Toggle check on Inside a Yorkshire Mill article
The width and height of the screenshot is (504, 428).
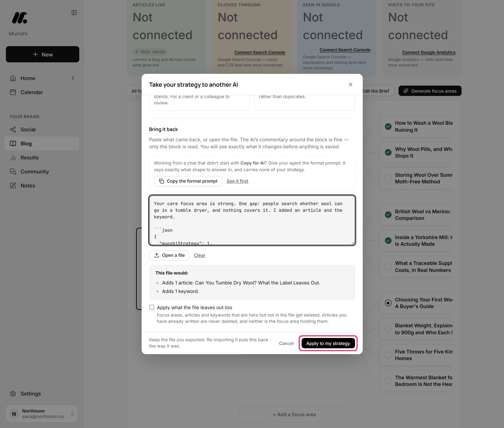[x=388, y=241]
